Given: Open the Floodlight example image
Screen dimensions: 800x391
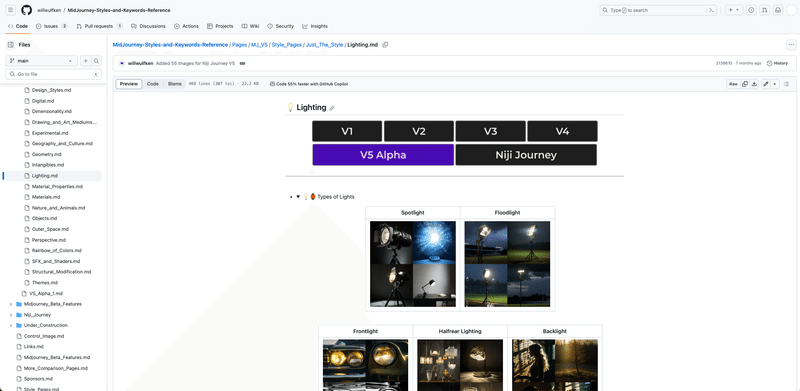Looking at the screenshot, I should 508,264.
